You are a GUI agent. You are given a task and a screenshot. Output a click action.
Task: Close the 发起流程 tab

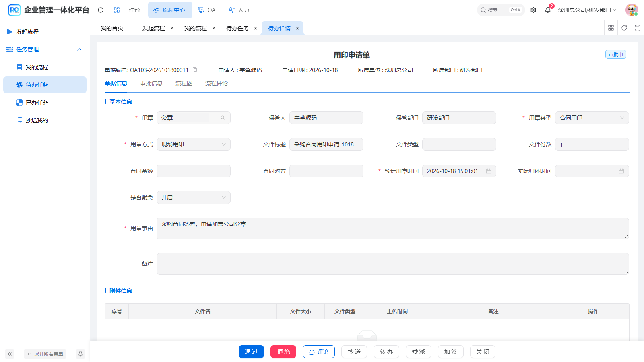tap(172, 28)
